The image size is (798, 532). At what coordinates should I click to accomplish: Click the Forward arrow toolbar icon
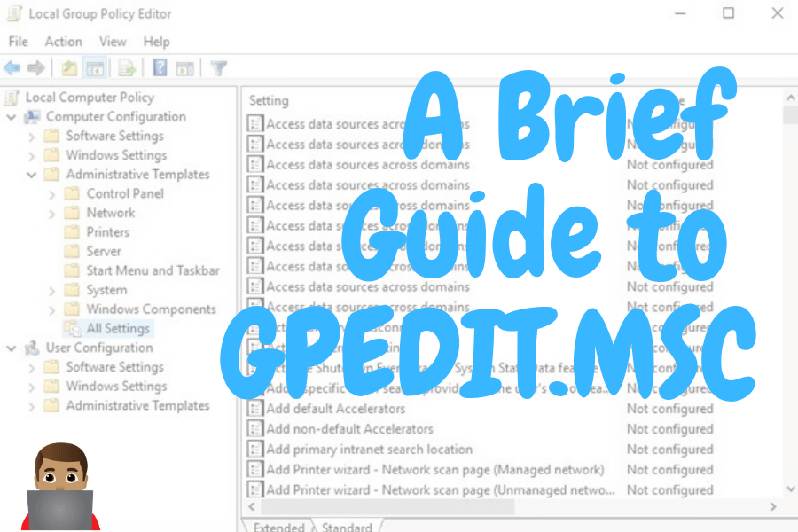36,67
